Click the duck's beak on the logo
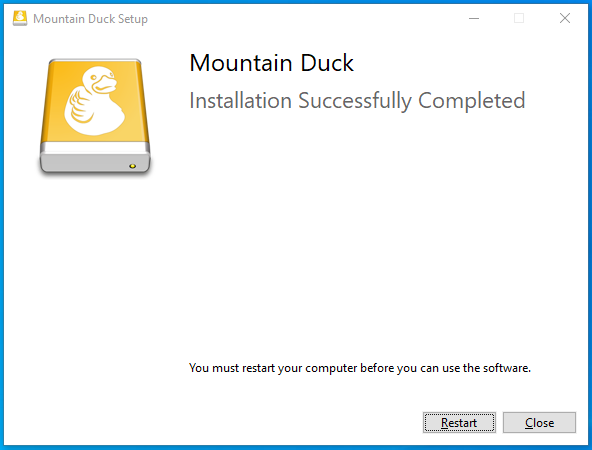 (x=105, y=84)
